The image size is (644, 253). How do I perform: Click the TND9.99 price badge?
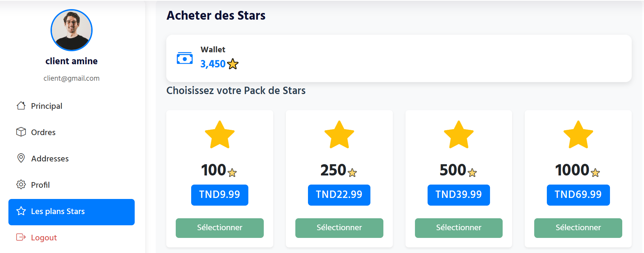click(x=220, y=195)
